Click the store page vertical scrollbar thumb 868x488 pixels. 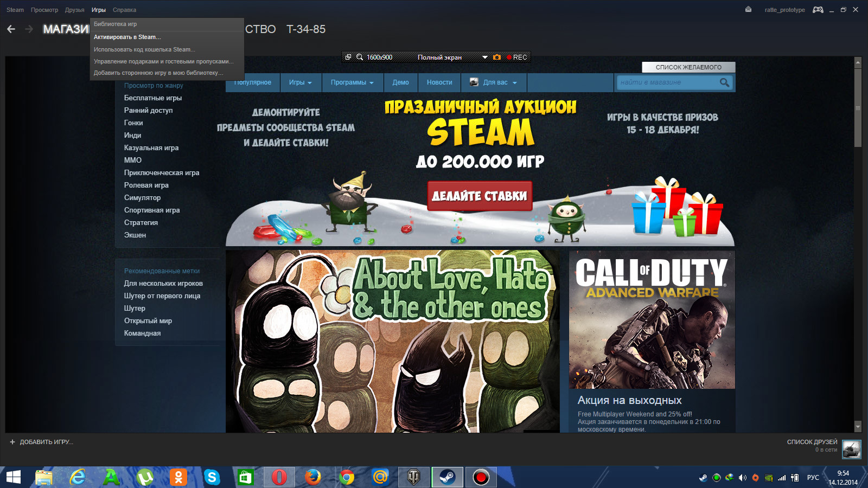[858, 107]
